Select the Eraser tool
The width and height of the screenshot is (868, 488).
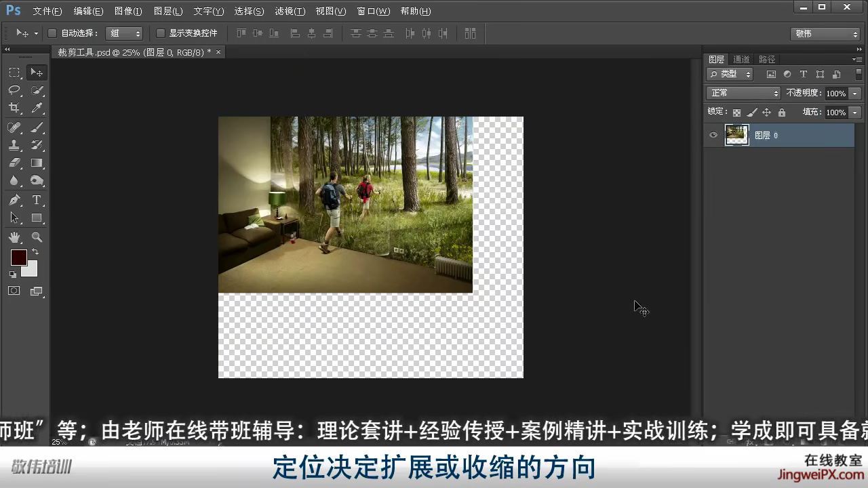[x=14, y=163]
